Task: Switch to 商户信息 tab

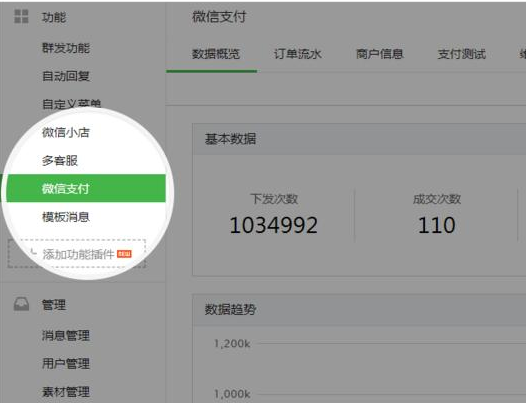Action: coord(379,54)
